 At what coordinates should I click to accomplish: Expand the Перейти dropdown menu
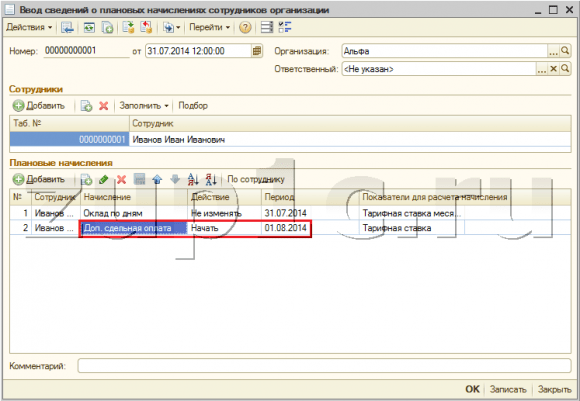tap(209, 27)
